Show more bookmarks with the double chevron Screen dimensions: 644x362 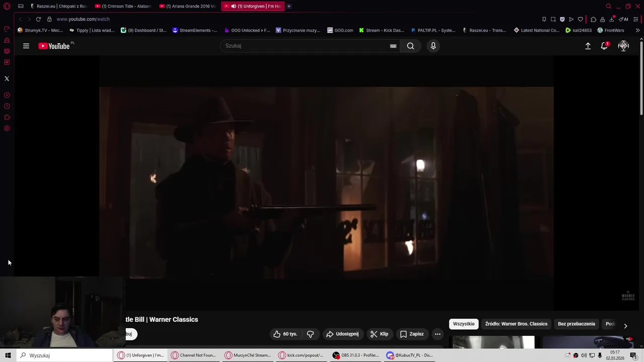pos(637,30)
